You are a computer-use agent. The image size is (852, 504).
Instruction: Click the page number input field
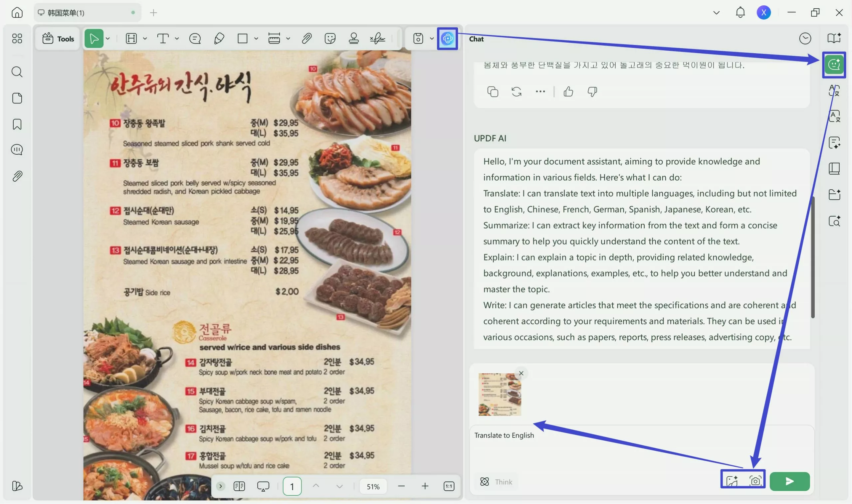pos(292,486)
